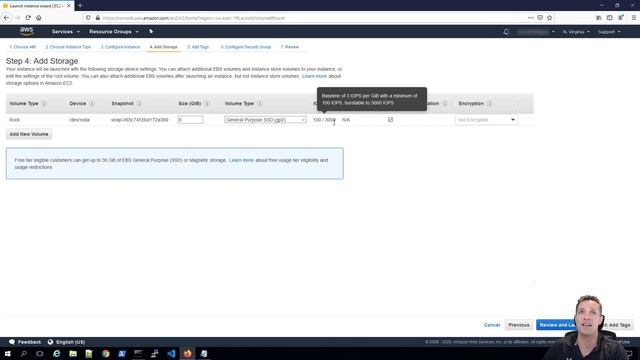Screen dimensions: 640x360
Task: Go to browser home page icon
Action: point(39,18)
